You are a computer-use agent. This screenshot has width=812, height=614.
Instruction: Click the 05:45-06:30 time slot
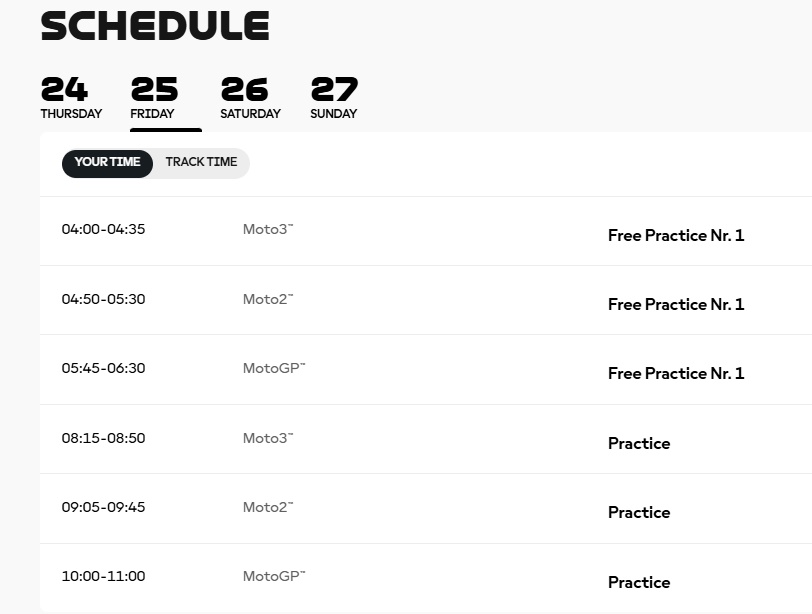point(103,368)
